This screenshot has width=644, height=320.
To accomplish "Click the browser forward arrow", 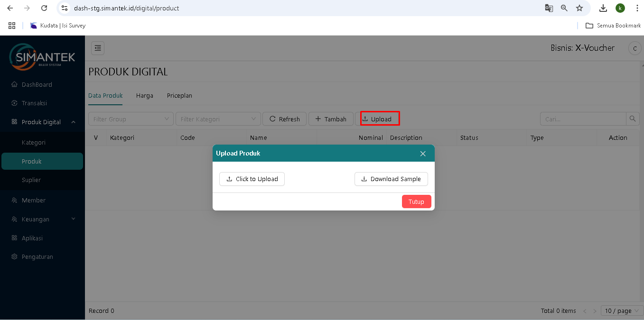I will (27, 8).
